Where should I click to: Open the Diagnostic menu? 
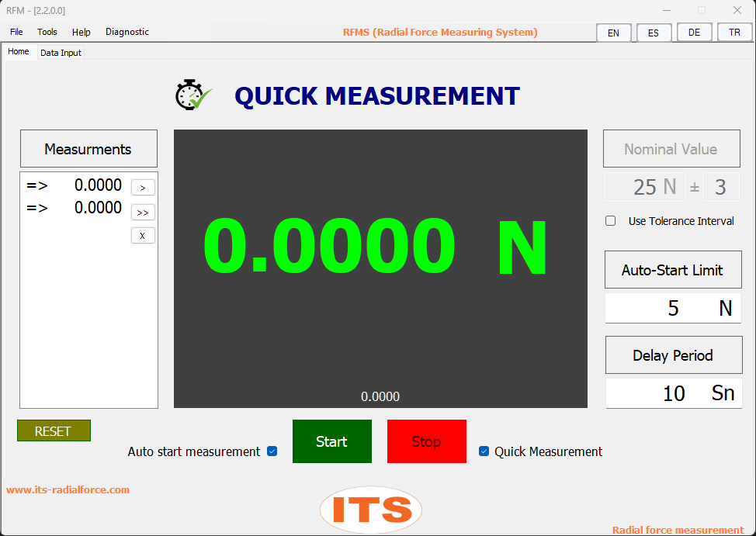127,32
